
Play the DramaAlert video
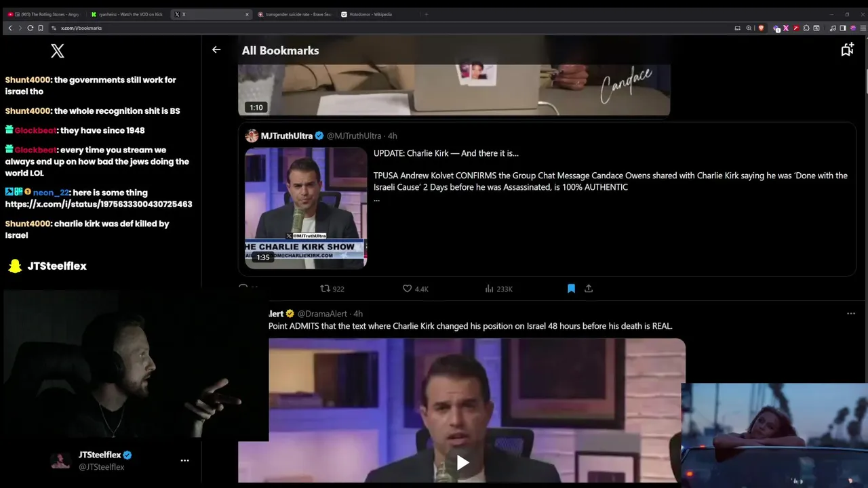click(462, 462)
